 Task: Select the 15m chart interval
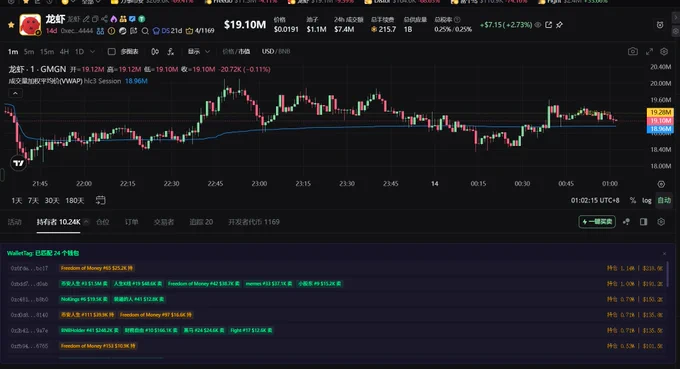pos(46,52)
